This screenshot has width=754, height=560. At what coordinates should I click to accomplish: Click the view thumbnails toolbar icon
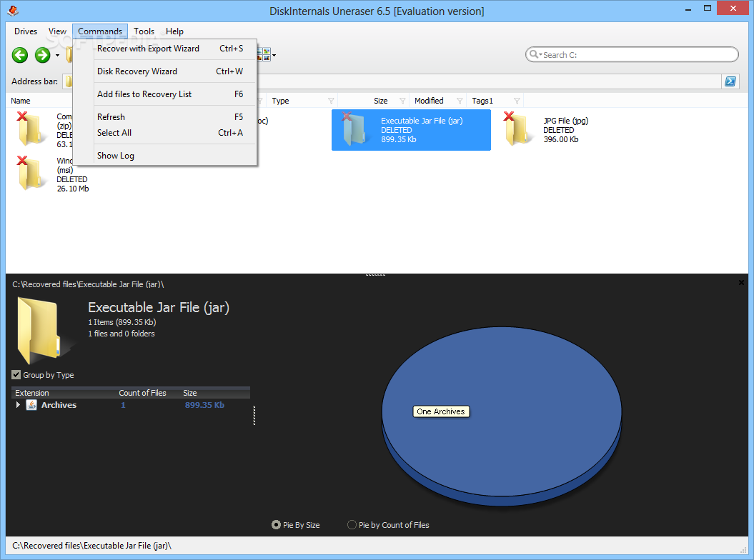264,54
